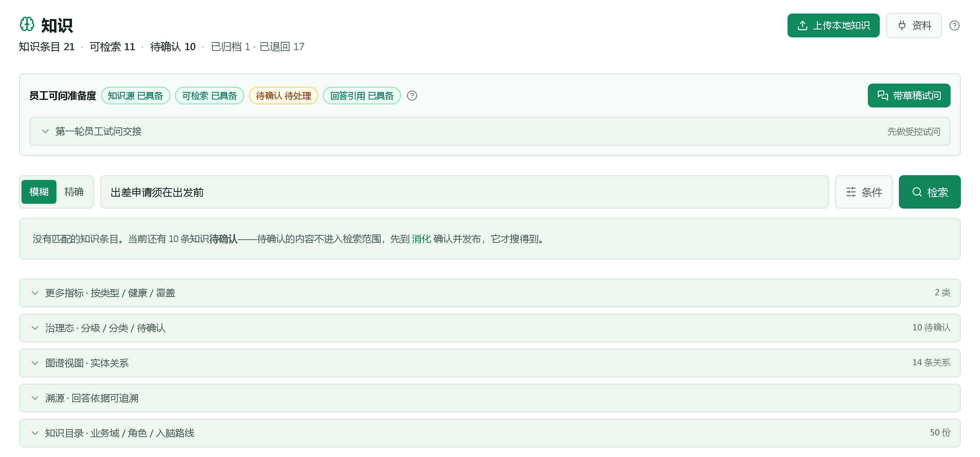Click the 先做受控试问 hint text
980x457 pixels.
pyautogui.click(x=914, y=131)
